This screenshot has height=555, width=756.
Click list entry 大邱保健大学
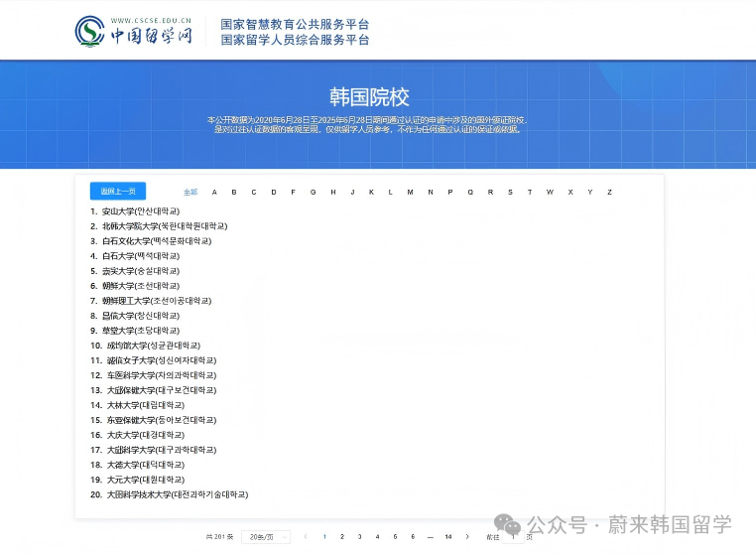tap(154, 390)
